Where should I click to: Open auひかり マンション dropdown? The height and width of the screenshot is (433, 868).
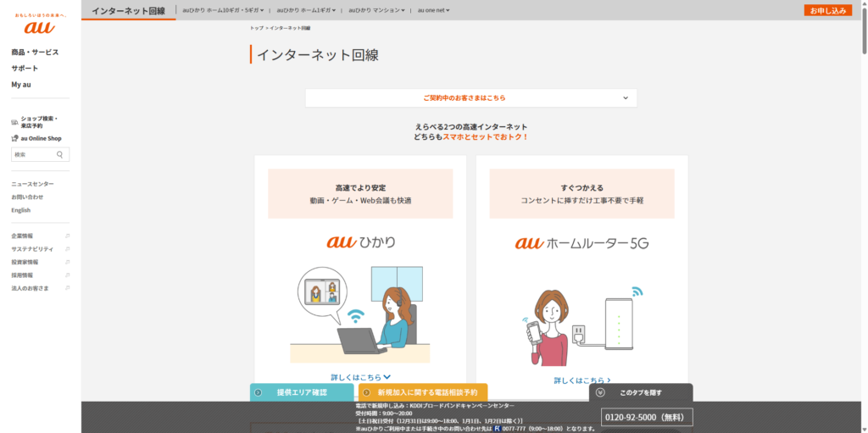click(376, 10)
